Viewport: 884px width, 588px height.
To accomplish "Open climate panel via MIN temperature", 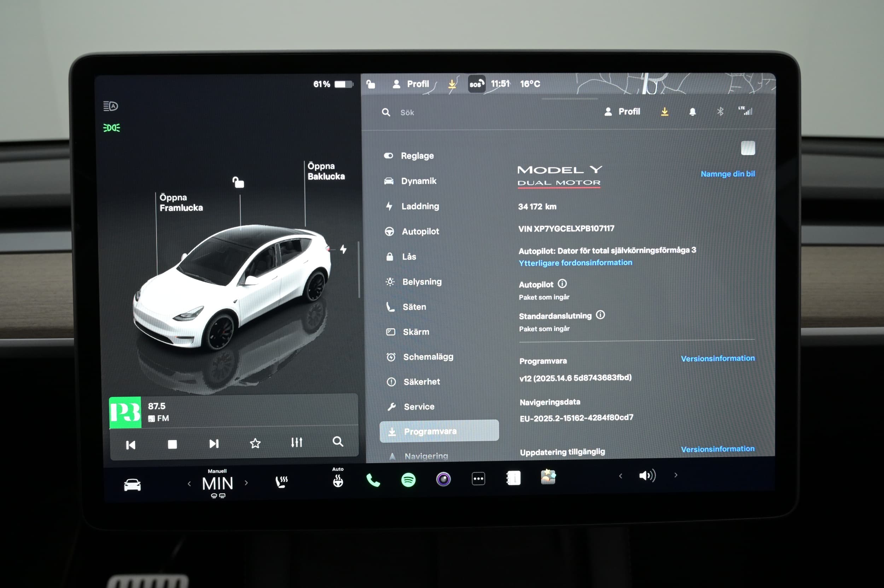I will click(217, 483).
